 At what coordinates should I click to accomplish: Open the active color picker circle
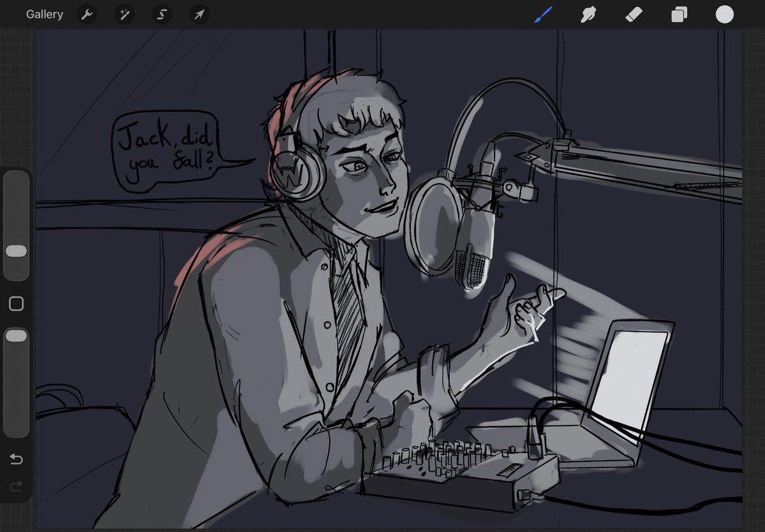click(725, 15)
